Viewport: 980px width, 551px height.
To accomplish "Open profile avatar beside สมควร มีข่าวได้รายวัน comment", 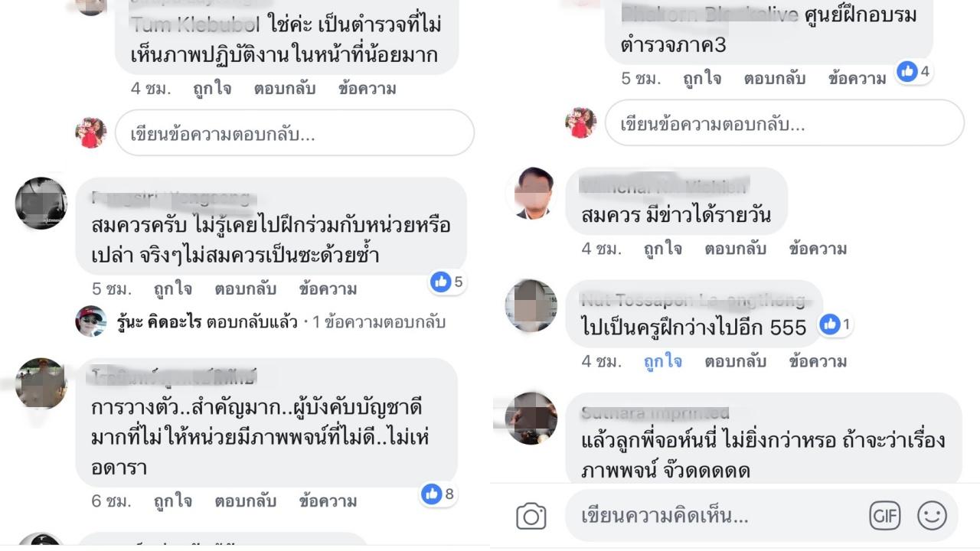I will pyautogui.click(x=534, y=194).
